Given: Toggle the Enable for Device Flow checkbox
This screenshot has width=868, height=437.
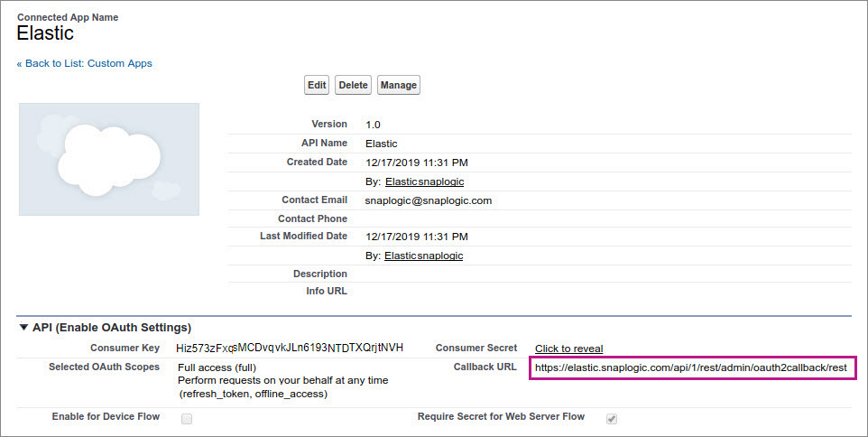Looking at the screenshot, I should (x=187, y=419).
